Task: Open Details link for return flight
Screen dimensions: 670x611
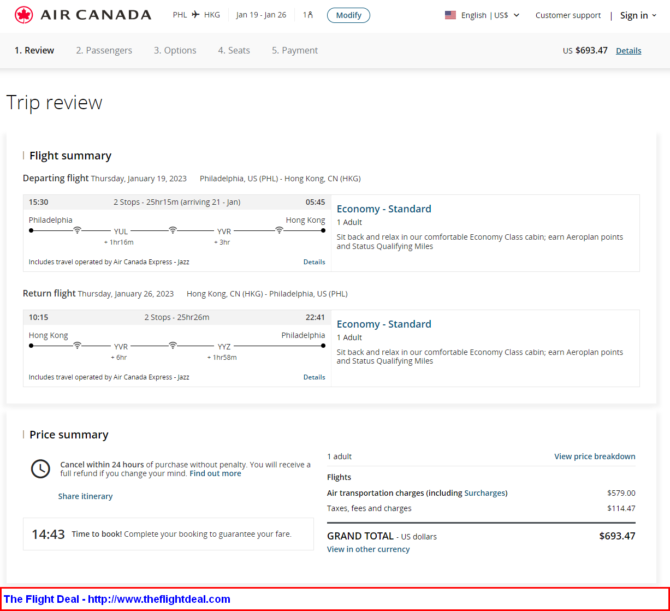Action: pos(314,377)
